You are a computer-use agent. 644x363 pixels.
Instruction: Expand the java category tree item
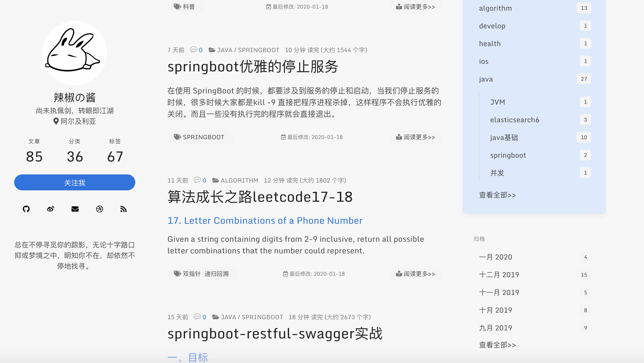[485, 79]
